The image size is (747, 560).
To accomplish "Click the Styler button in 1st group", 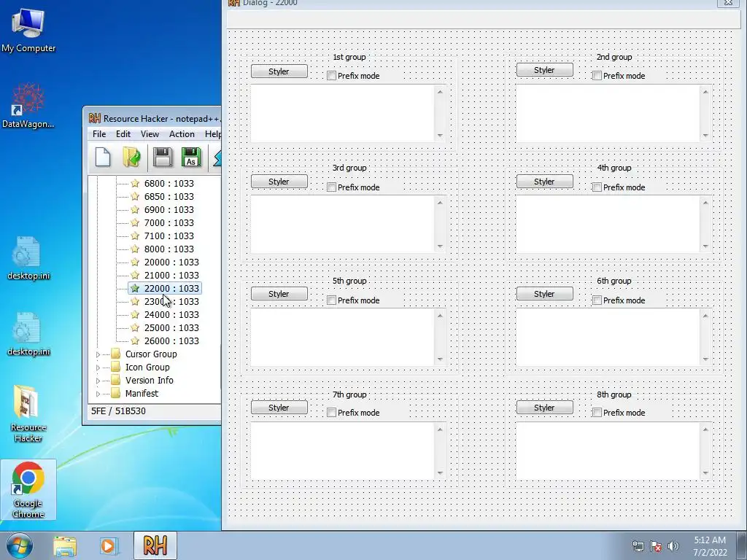I will click(279, 71).
